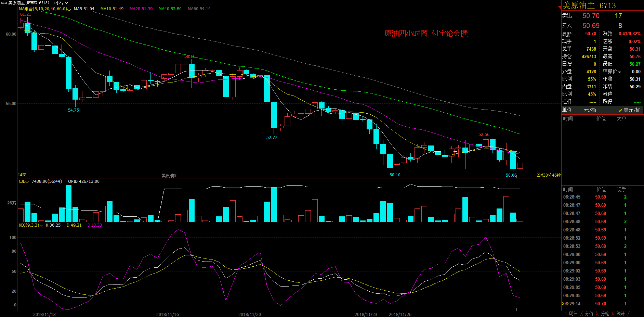This screenshot has height=317, width=644.
Task: Open the KDJ(9,3,3) indicator dropdown
Action: 30,225
